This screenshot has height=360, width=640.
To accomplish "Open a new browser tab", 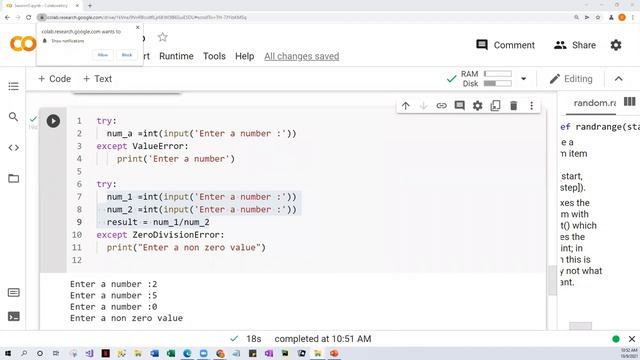I will click(x=90, y=6).
